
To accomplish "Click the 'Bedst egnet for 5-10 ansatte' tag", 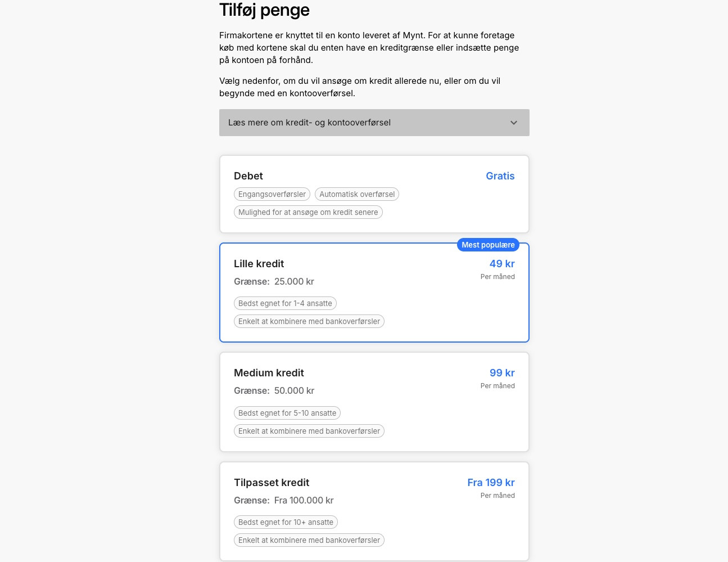I will click(x=287, y=413).
